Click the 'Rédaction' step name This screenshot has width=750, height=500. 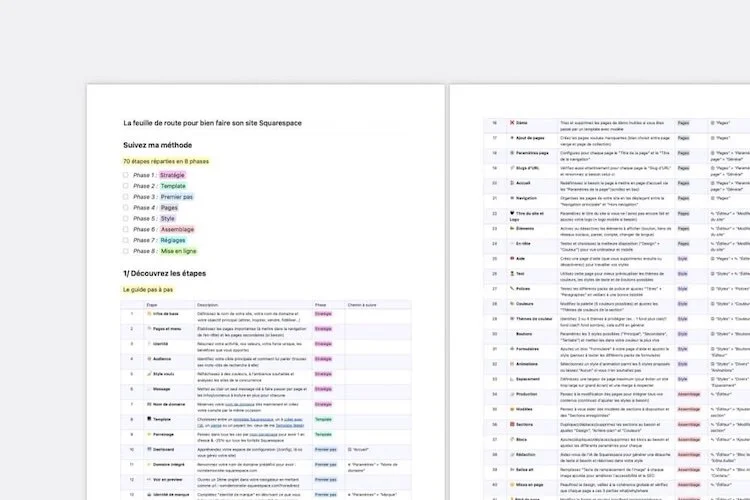click(x=526, y=454)
